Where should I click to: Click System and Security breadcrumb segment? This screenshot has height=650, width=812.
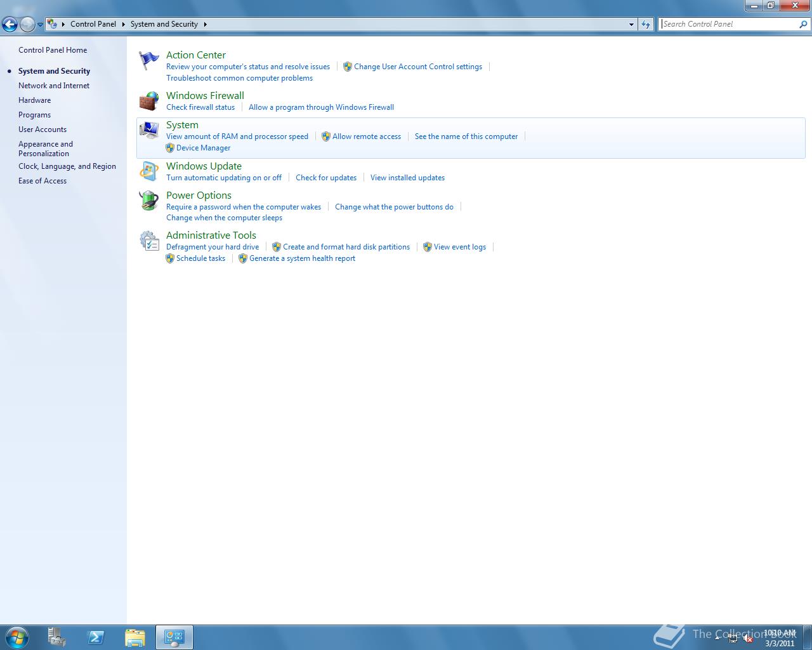pos(164,24)
